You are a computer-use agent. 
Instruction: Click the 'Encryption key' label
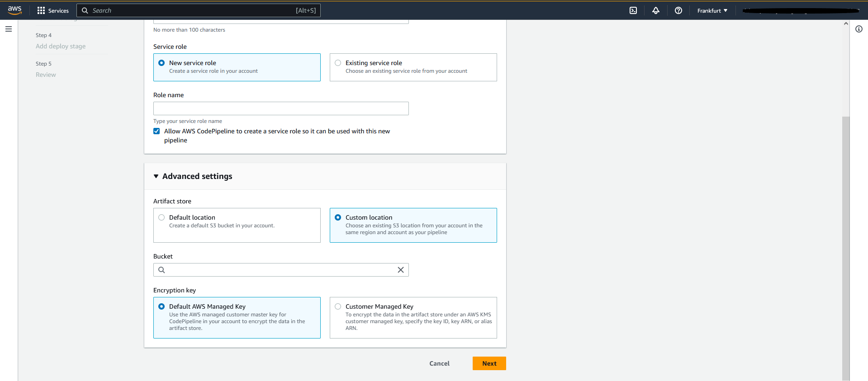click(175, 290)
